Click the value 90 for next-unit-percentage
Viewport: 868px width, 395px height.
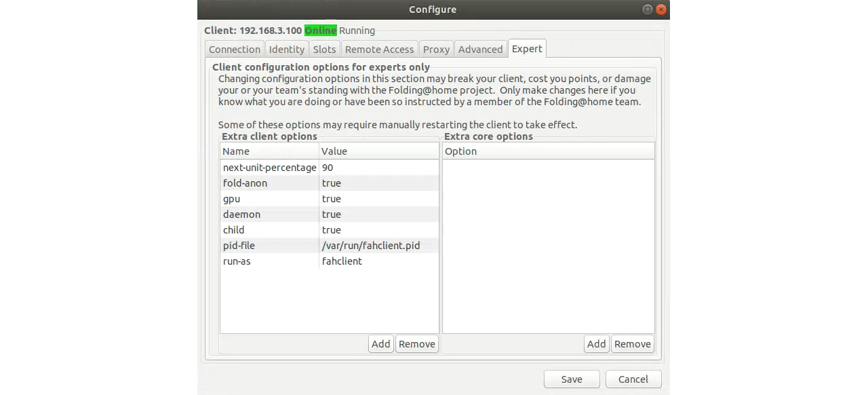point(328,168)
